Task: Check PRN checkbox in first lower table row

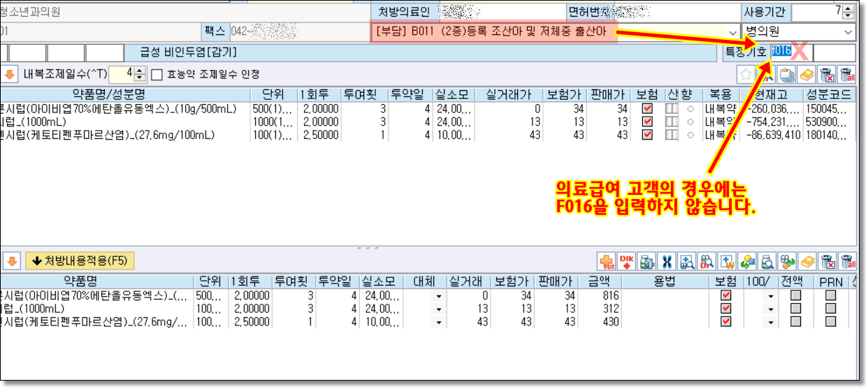Action: 830,295
